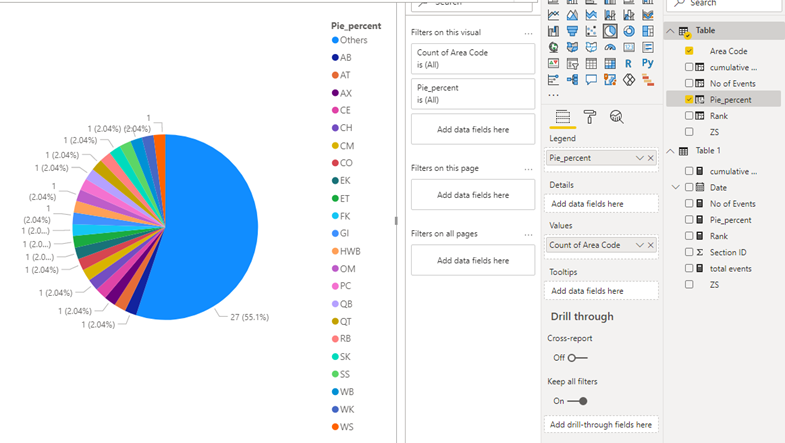Open Filters on this visual options
Screen dimensions: 785x443
coord(528,33)
